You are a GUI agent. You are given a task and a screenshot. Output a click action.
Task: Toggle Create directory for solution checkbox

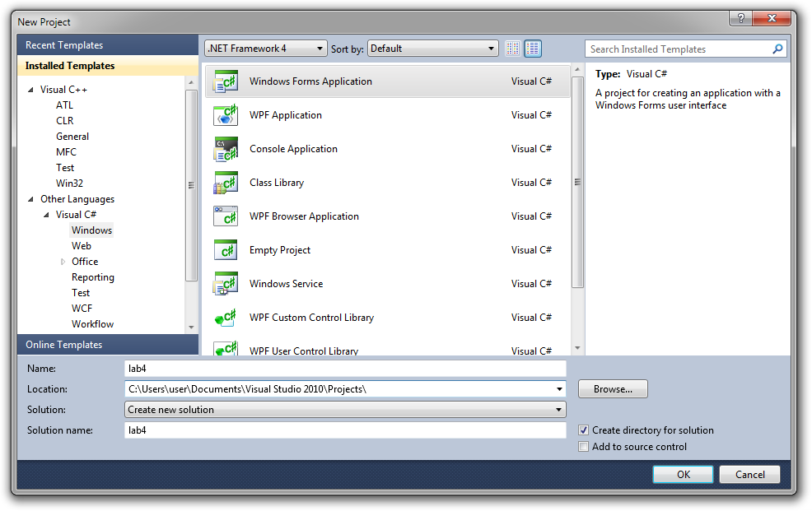(584, 430)
